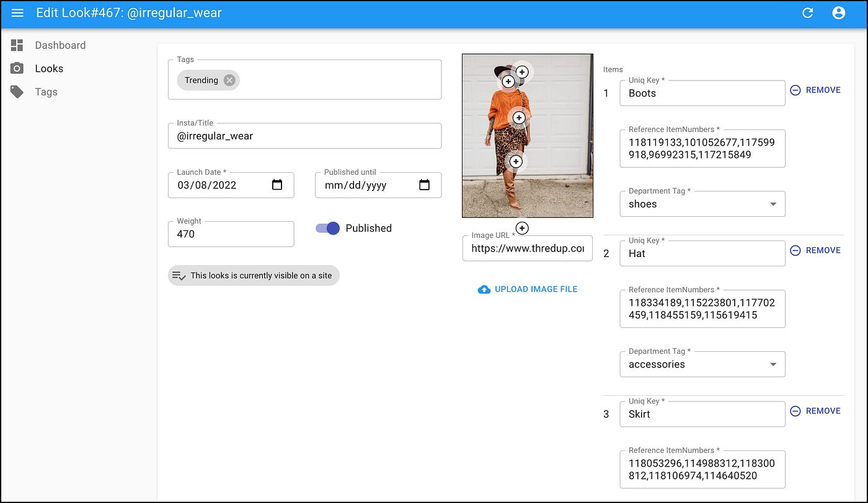Screen dimensions: 868x503
Task: Click the visibility checklist icon in status chip
Action: coord(179,276)
